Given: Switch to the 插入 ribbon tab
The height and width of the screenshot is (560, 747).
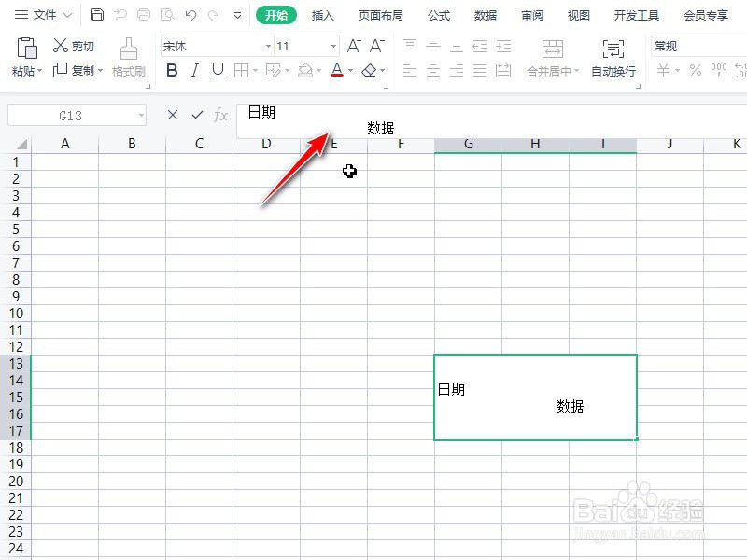Looking at the screenshot, I should pyautogui.click(x=322, y=14).
